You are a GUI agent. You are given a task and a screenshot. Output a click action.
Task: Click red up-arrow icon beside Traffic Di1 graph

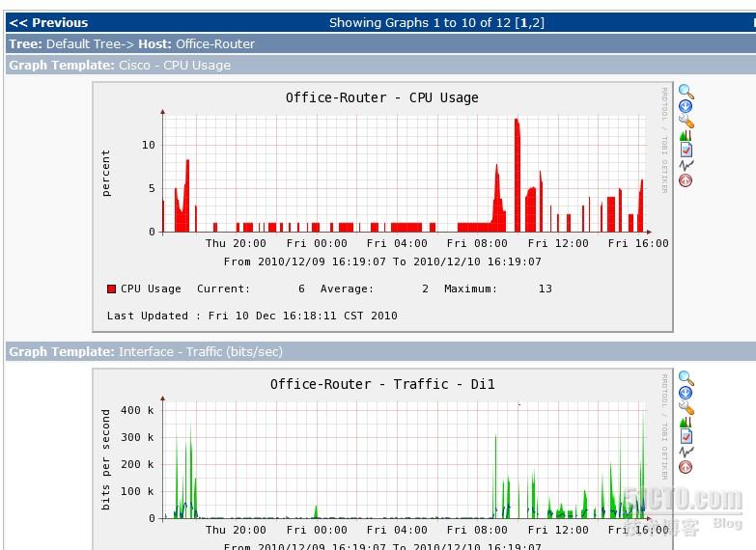[x=686, y=467]
